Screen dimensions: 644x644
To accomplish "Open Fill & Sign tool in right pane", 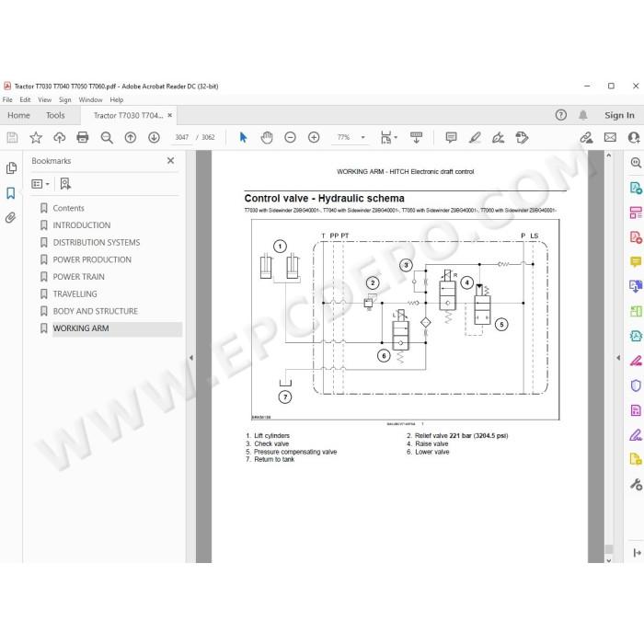I will point(636,434).
